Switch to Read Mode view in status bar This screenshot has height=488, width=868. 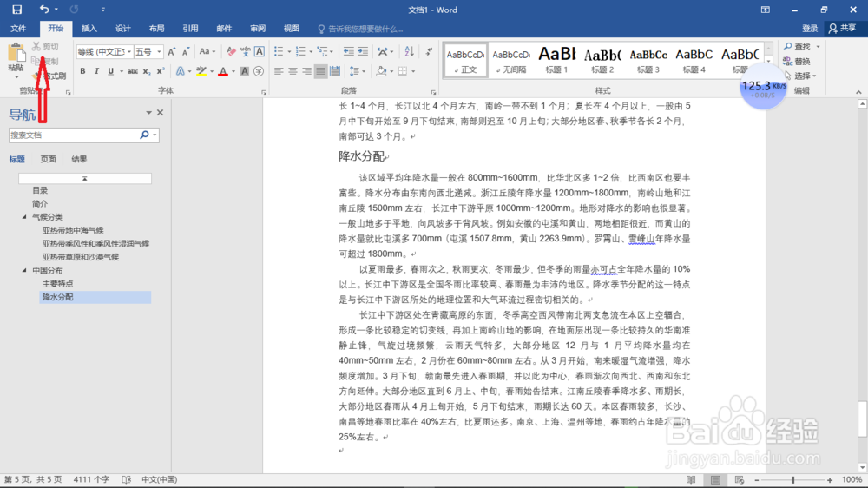[691, 479]
